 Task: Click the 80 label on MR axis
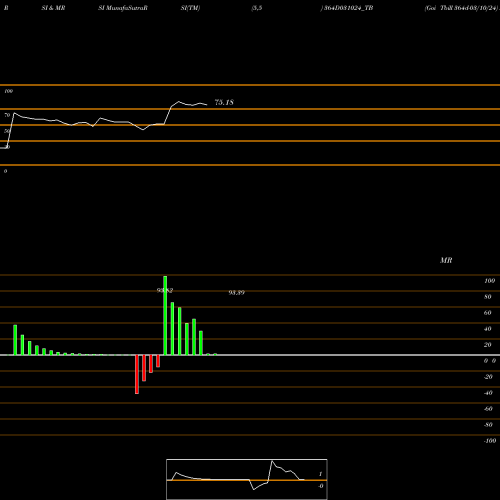487,297
